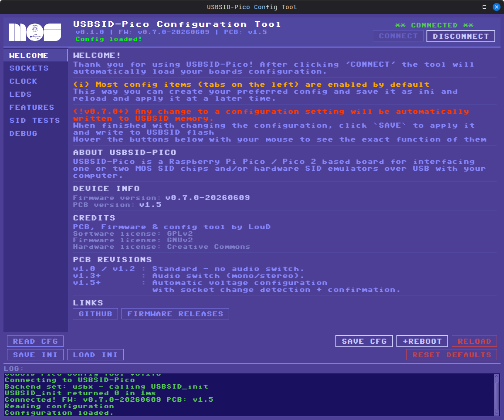
Task: Go to the LEDS tab
Action: (35, 94)
